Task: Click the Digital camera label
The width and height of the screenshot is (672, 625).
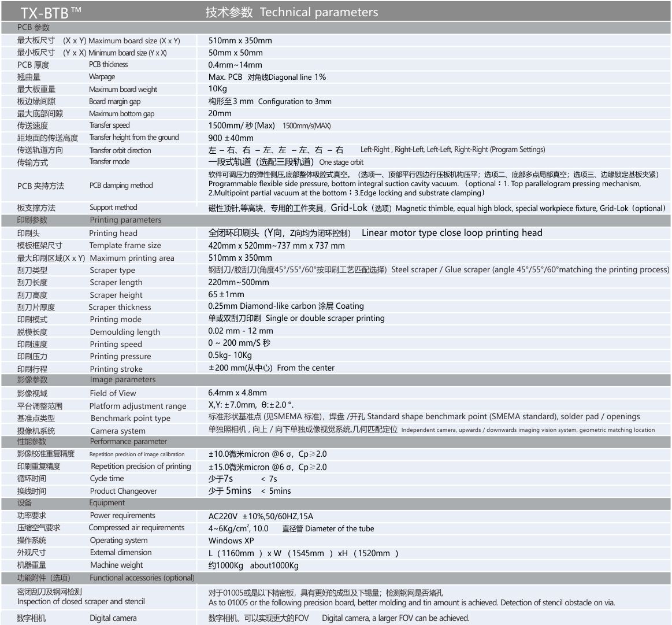Action: click(113, 619)
